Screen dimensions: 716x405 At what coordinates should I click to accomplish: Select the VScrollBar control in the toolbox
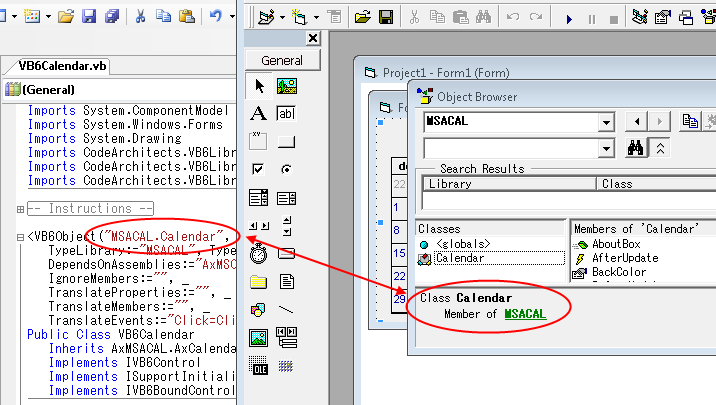pyautogui.click(x=287, y=226)
